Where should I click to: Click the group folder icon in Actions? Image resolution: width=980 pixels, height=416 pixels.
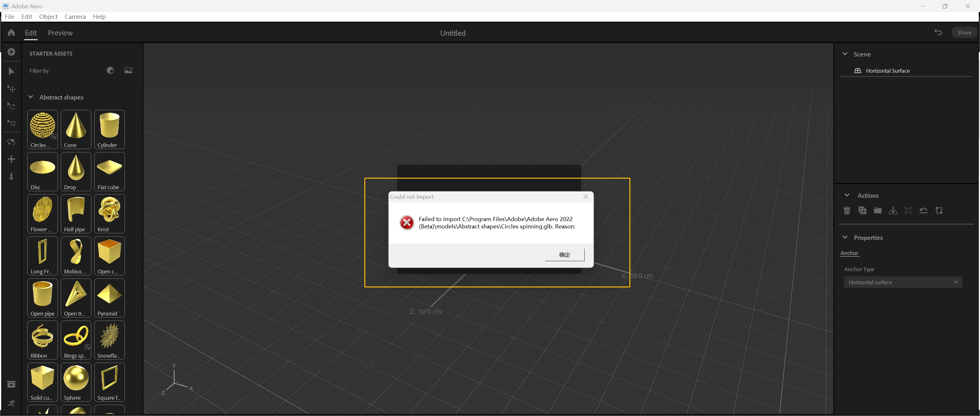[x=877, y=211]
